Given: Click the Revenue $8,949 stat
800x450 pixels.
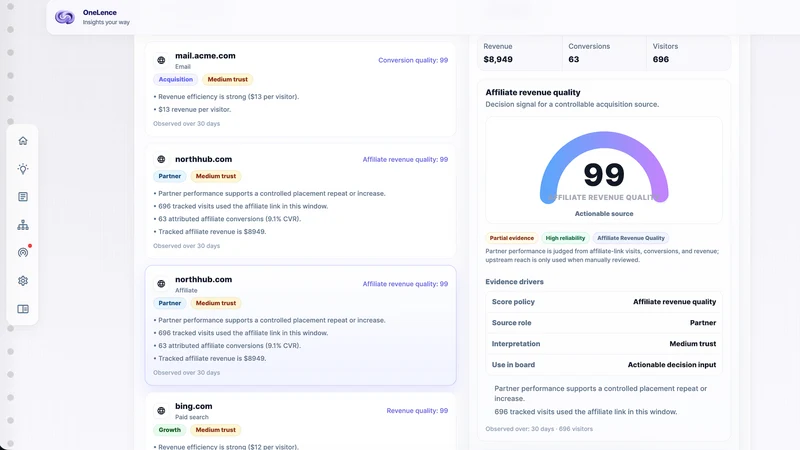Looking at the screenshot, I should (x=520, y=53).
